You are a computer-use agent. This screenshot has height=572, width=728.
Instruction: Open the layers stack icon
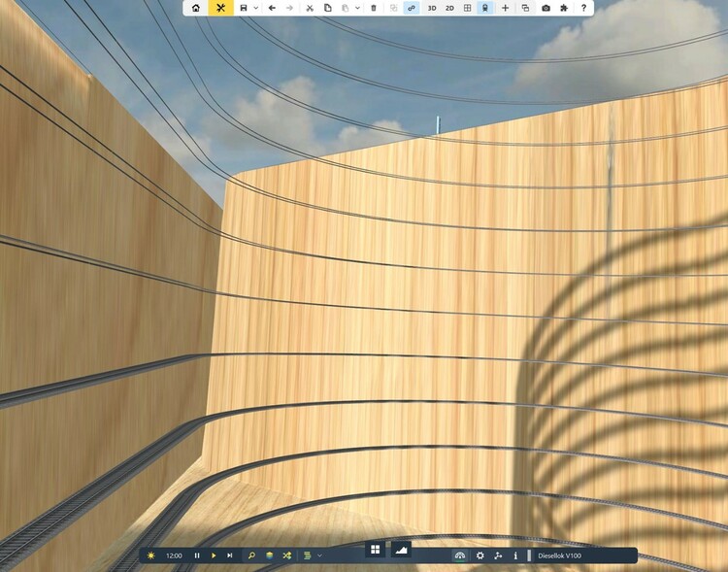pos(269,555)
